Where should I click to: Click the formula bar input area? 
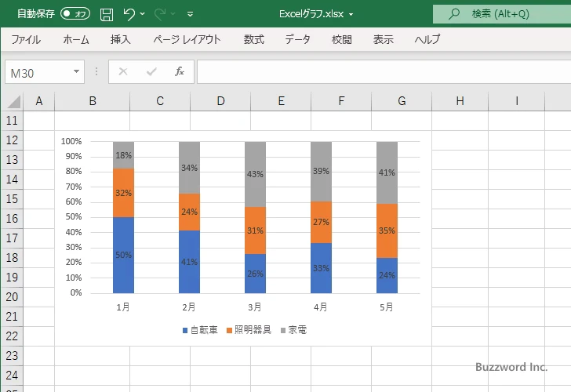point(384,71)
